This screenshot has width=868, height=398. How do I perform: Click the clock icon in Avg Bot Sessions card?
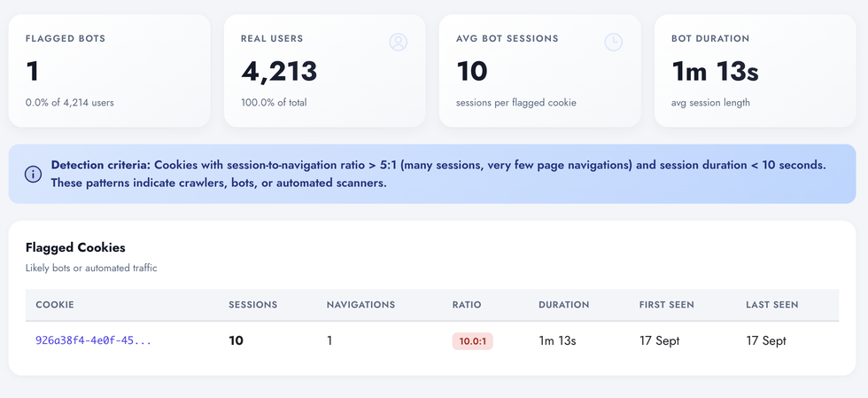tap(613, 43)
